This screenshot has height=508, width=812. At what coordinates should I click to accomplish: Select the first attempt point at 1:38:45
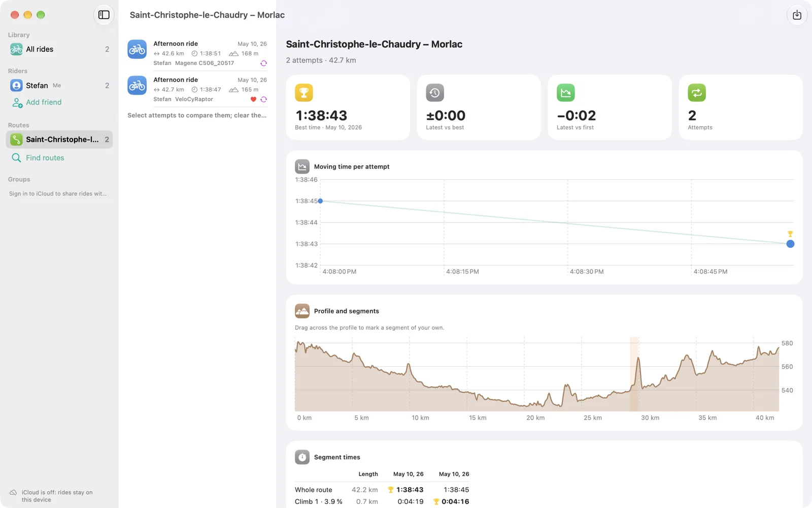coord(320,201)
